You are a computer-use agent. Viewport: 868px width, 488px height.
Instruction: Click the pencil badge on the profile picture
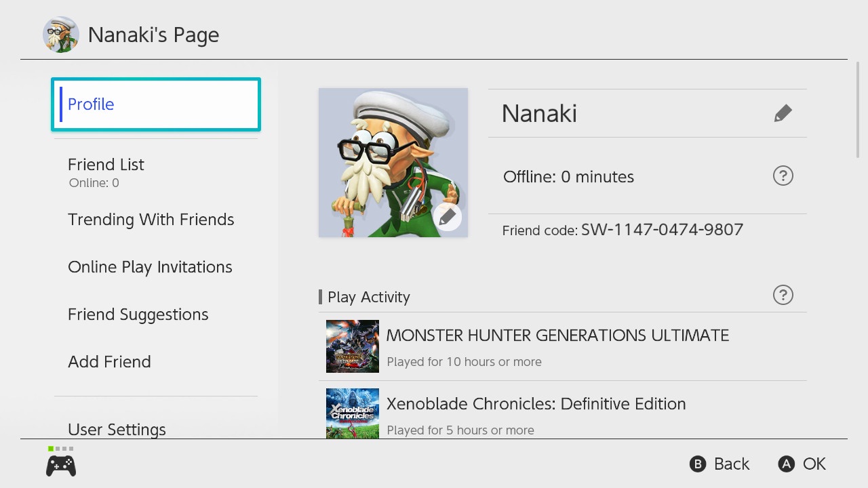pos(447,217)
